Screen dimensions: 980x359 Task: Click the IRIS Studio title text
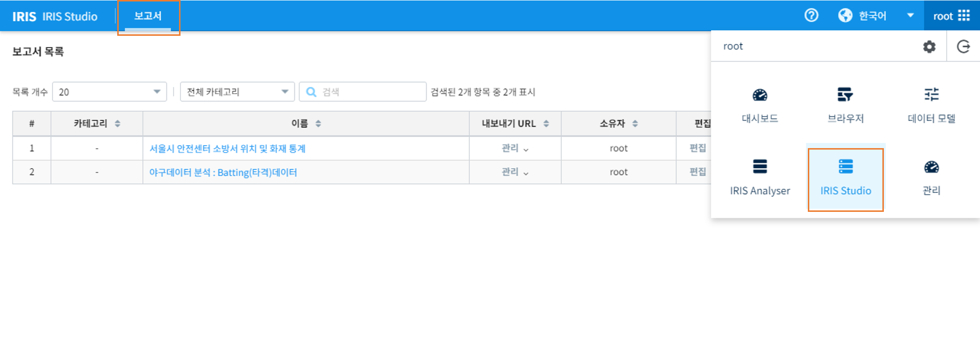[x=70, y=16]
